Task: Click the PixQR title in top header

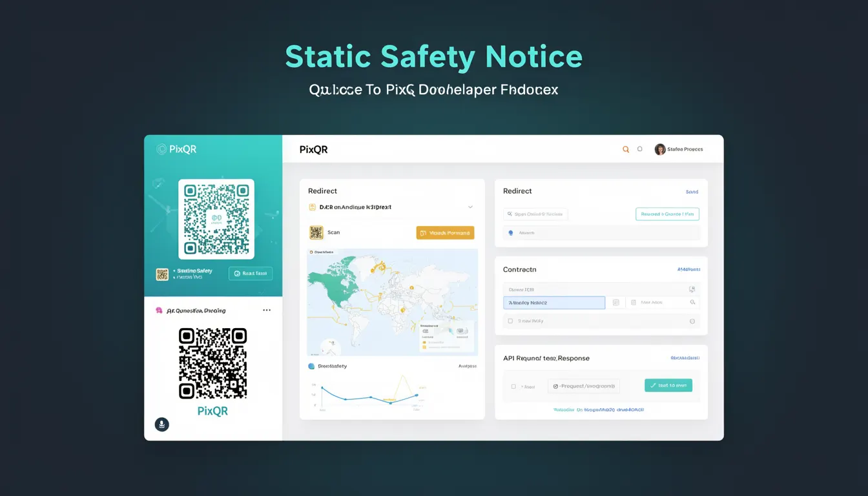Action: tap(313, 149)
